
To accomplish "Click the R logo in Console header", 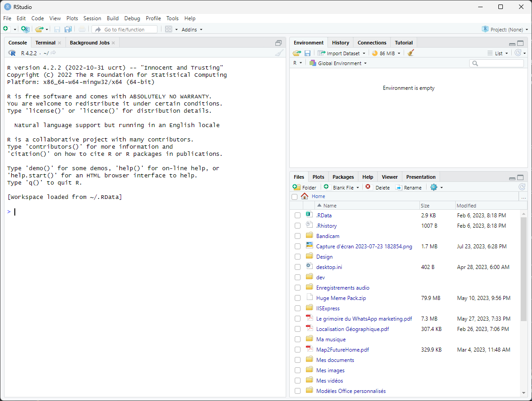I will pyautogui.click(x=12, y=53).
